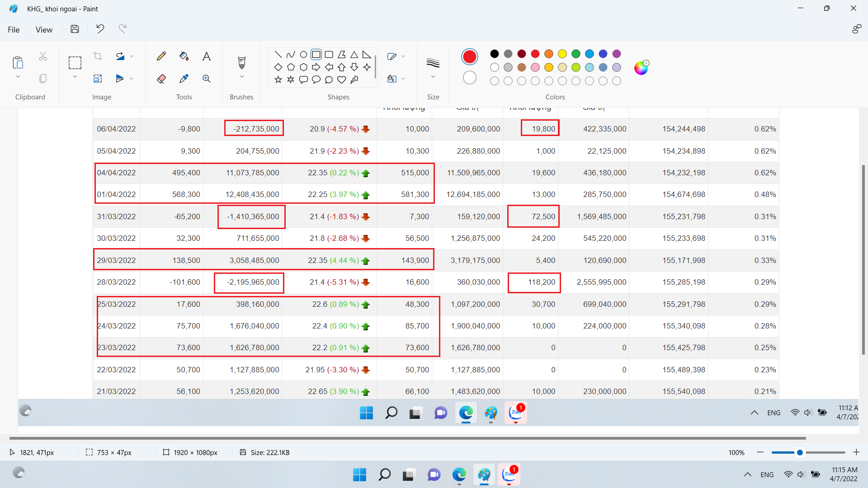Select the Heart shape
Screen dimensions: 868x488
pyautogui.click(x=341, y=80)
